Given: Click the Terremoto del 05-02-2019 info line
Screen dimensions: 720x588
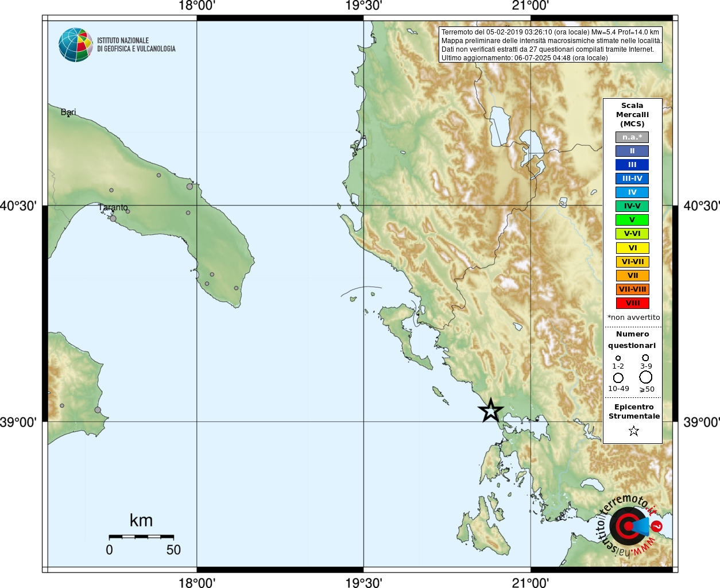Looking at the screenshot, I should pyautogui.click(x=550, y=32).
